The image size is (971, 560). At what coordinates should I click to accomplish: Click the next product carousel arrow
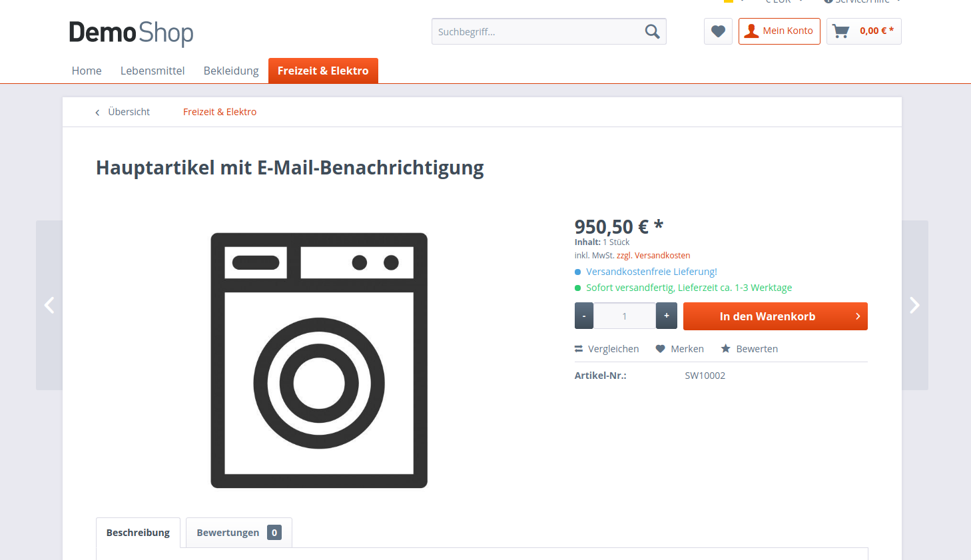[x=914, y=305]
